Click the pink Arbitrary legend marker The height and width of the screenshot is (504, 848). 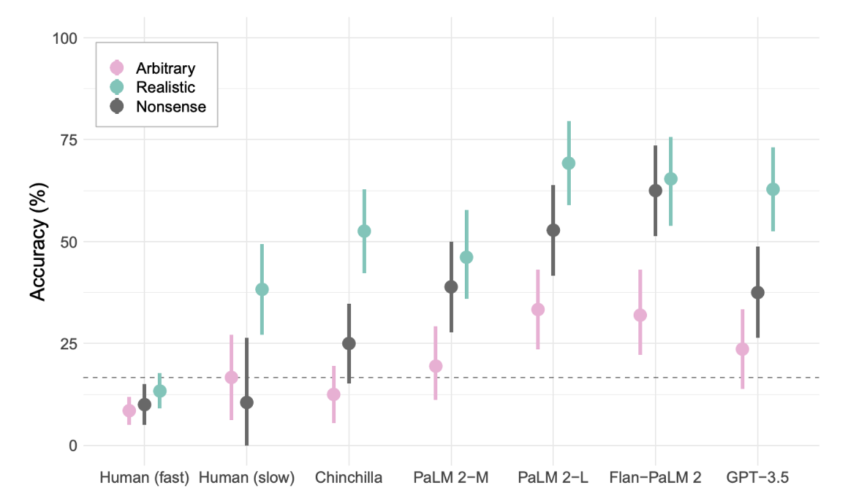coord(116,67)
